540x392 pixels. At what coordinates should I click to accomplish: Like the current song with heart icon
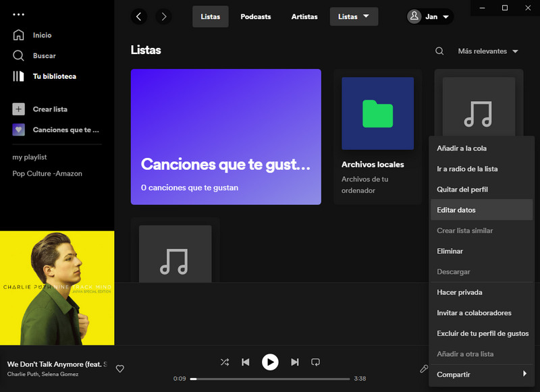pos(120,368)
